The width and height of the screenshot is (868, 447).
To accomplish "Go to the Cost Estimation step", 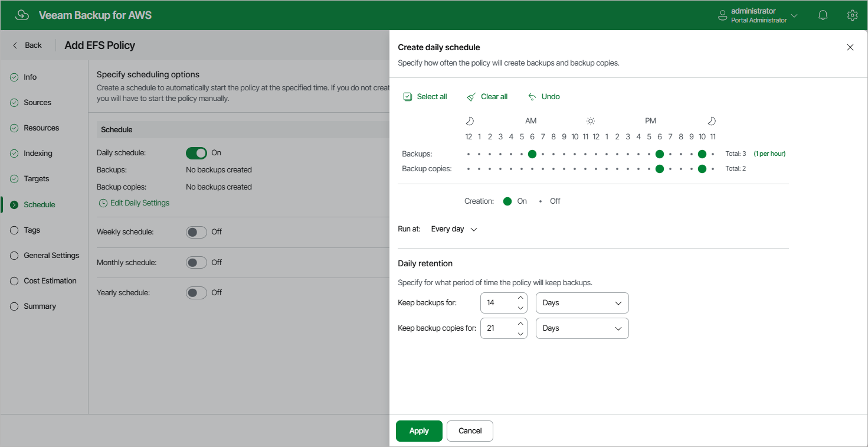I will point(50,281).
